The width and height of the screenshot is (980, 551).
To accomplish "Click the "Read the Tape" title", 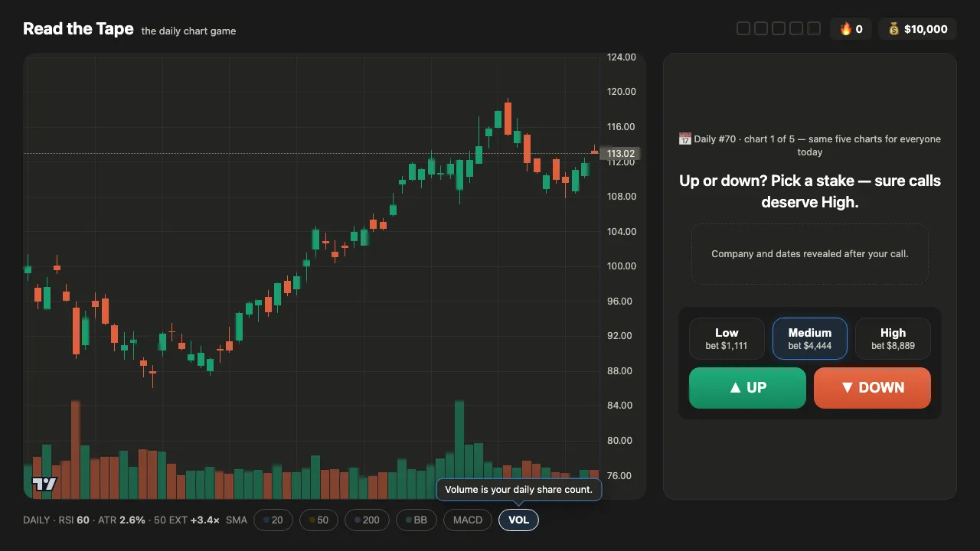I will click(78, 29).
